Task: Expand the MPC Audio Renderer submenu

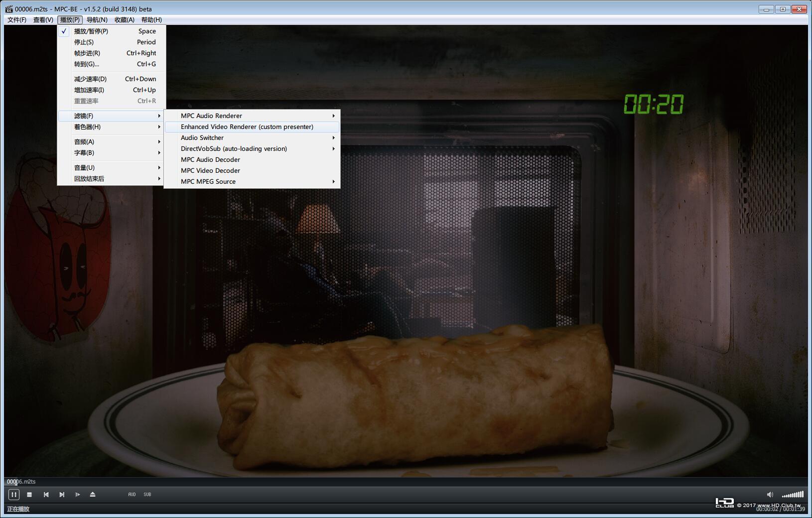Action: point(252,116)
